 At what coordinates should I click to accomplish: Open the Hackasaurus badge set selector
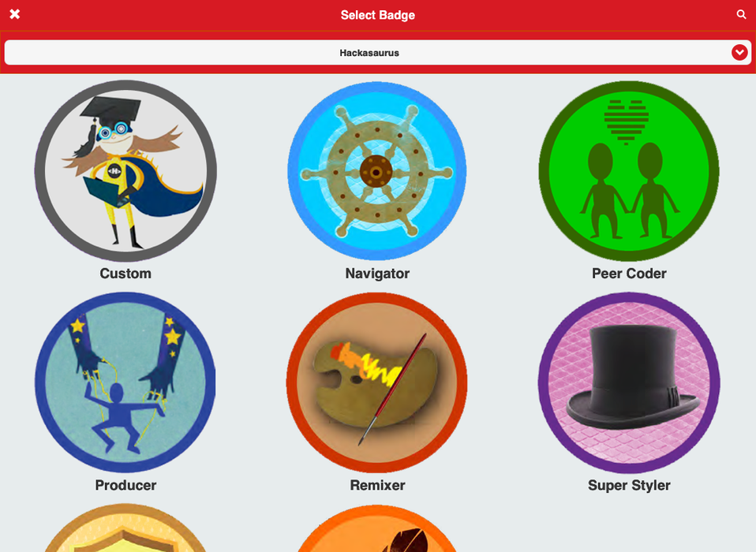click(377, 53)
